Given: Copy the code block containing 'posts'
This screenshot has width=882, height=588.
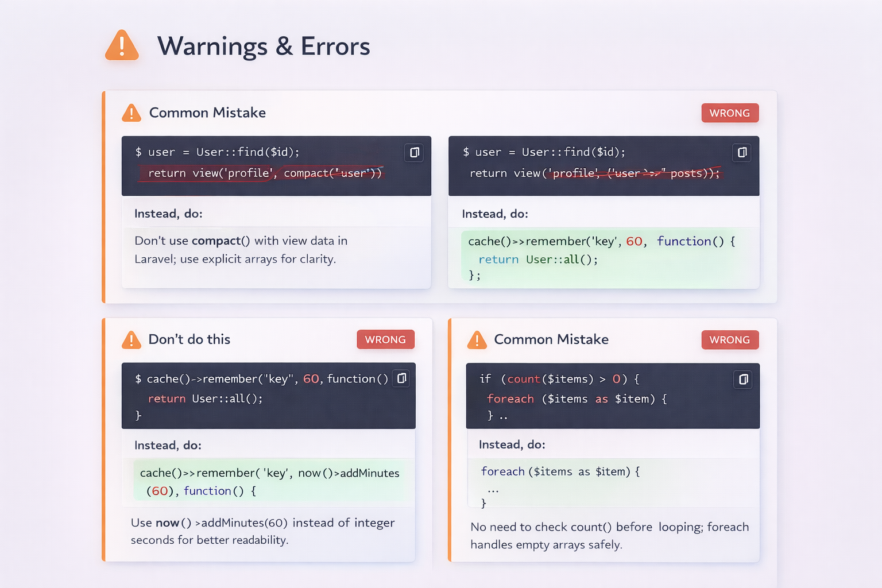Looking at the screenshot, I should tap(742, 153).
